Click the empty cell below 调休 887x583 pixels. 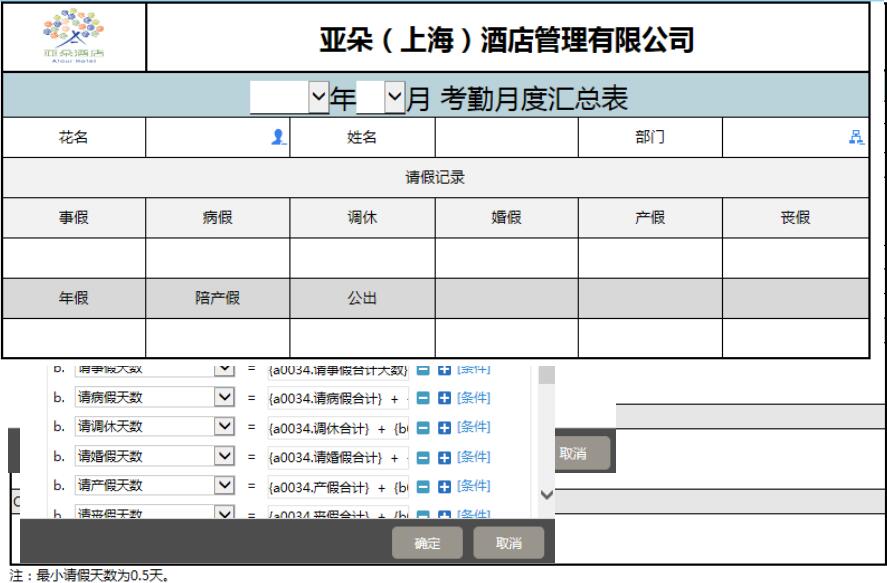(x=362, y=258)
